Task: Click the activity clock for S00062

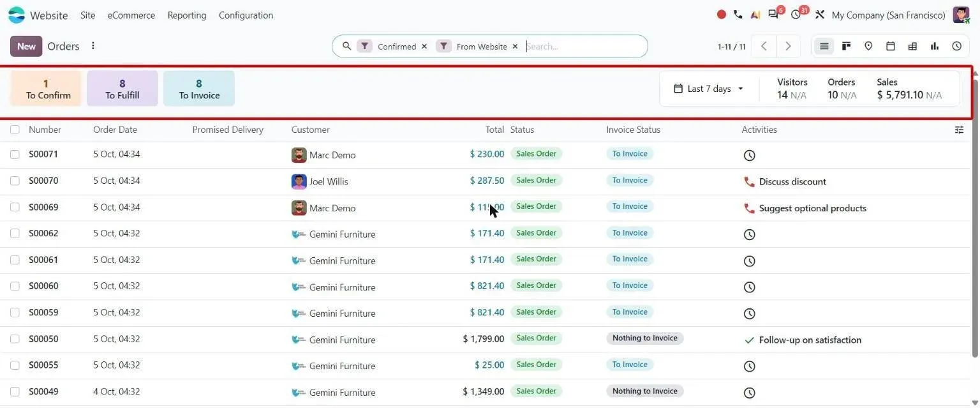Action: coord(750,234)
